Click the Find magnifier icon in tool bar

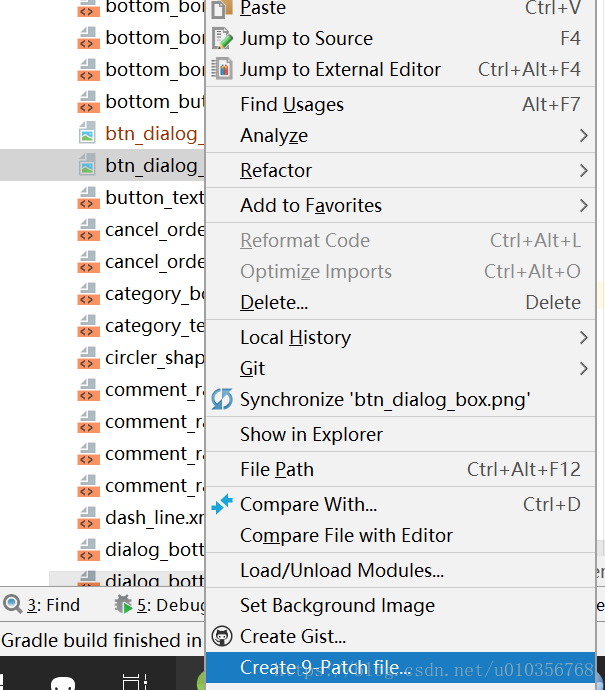click(12, 604)
